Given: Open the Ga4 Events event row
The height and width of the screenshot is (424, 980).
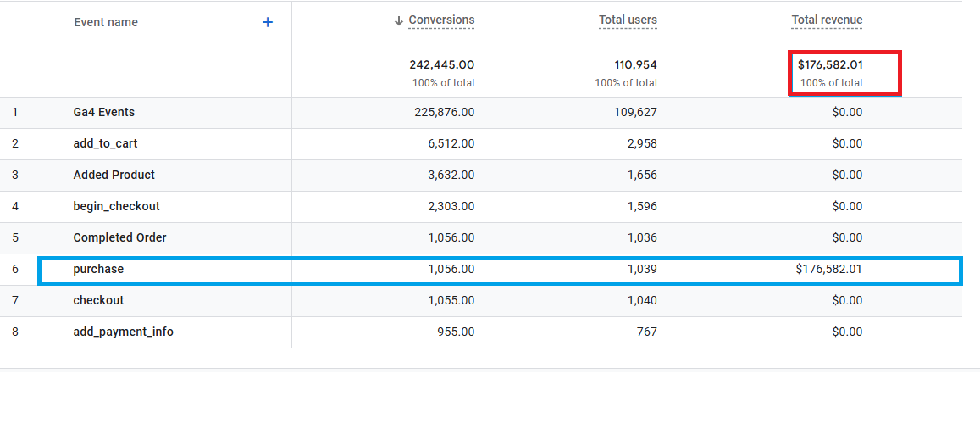Looking at the screenshot, I should coord(104,112).
